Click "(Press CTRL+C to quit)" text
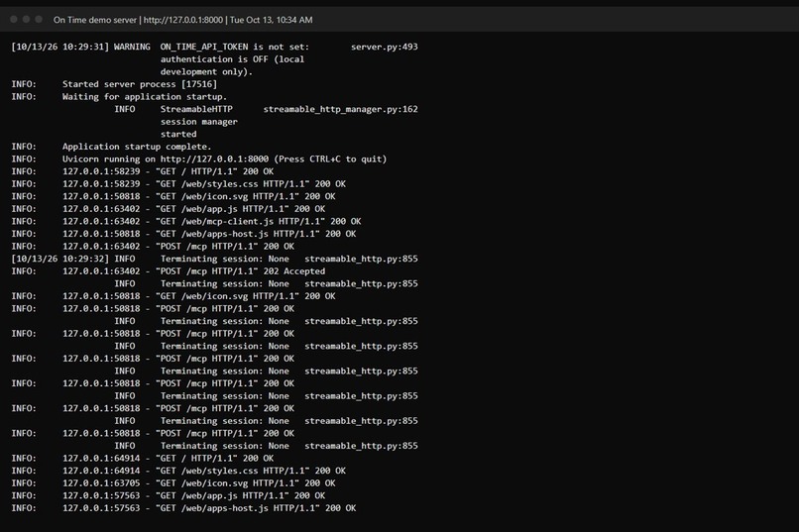 [330, 159]
